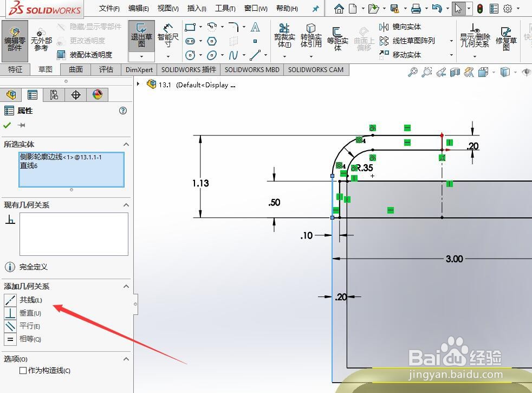The height and width of the screenshot is (393, 532).
Task: Enable the 作为构造线 checkbox
Action: pos(23,370)
